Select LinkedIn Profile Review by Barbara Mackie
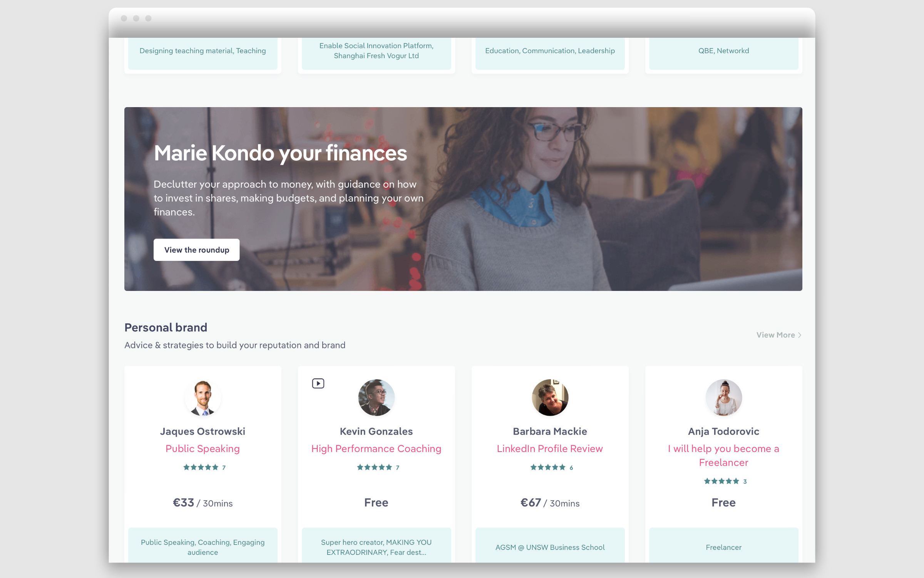Viewport: 924px width, 578px height. (549, 448)
